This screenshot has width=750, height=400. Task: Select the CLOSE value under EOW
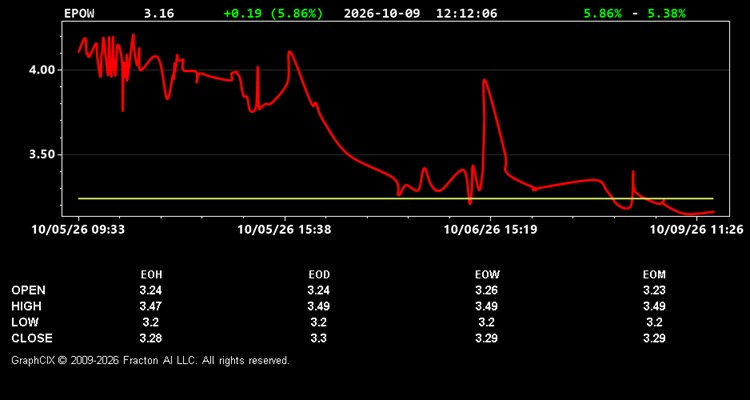(x=487, y=338)
